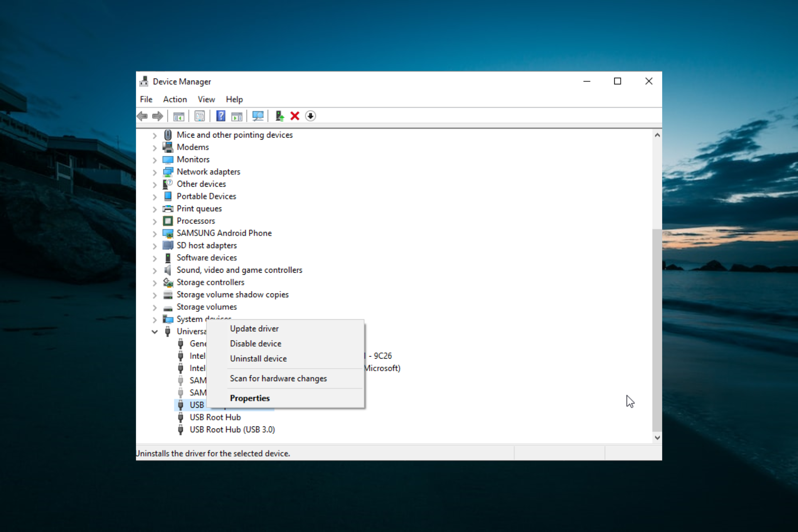Open the Action menu
The height and width of the screenshot is (532, 798).
tap(175, 99)
